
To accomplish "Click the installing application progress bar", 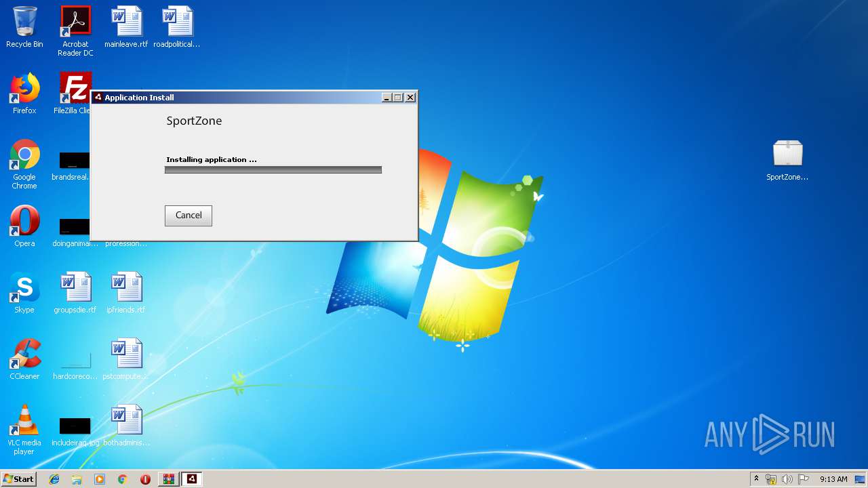I will (273, 170).
